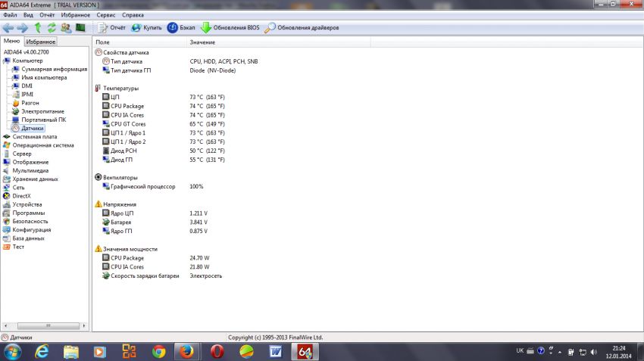Viewport: 644px width, 361px height.
Task: Click the Хранение данных icon
Action: 7,179
